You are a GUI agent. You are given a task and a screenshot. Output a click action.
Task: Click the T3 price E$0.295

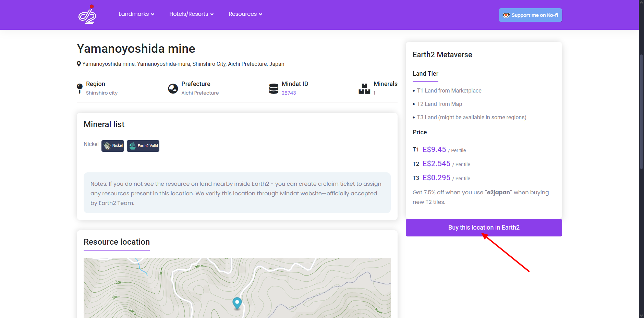pos(436,178)
